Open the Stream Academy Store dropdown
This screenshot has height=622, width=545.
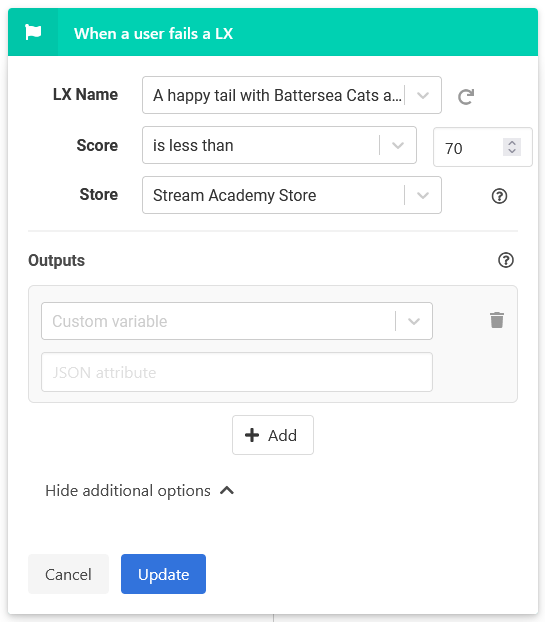click(423, 196)
